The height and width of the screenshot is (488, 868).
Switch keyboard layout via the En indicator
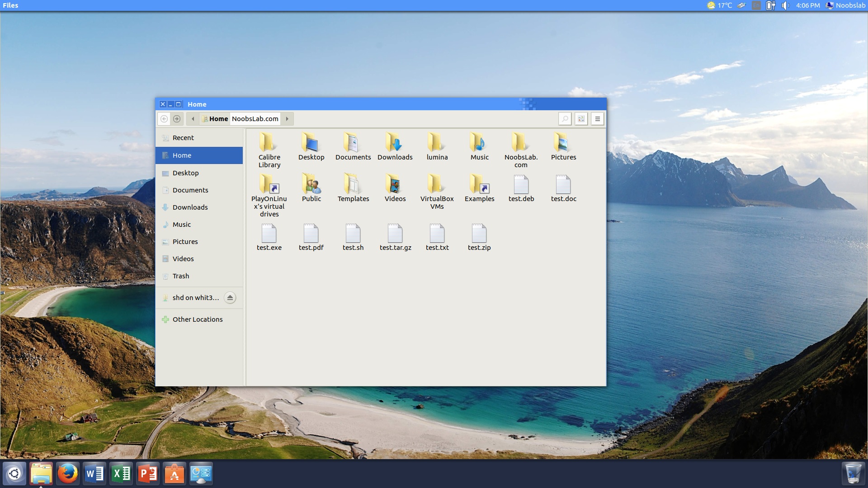click(756, 6)
